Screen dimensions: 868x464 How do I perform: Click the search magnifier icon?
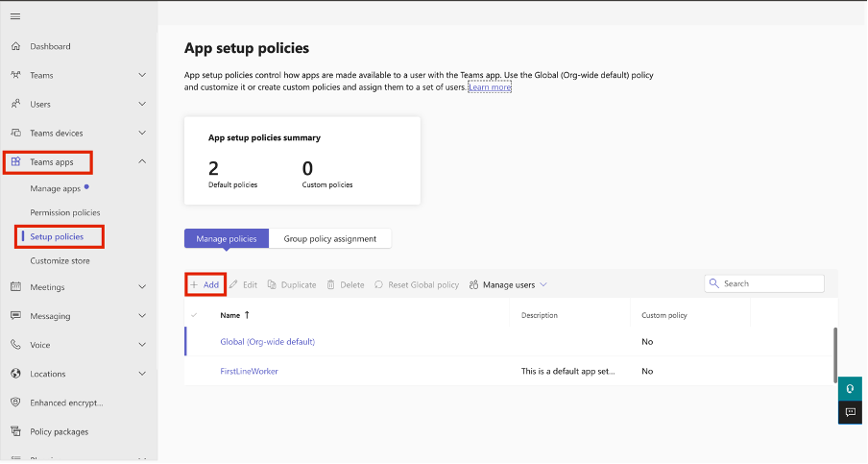coord(714,283)
